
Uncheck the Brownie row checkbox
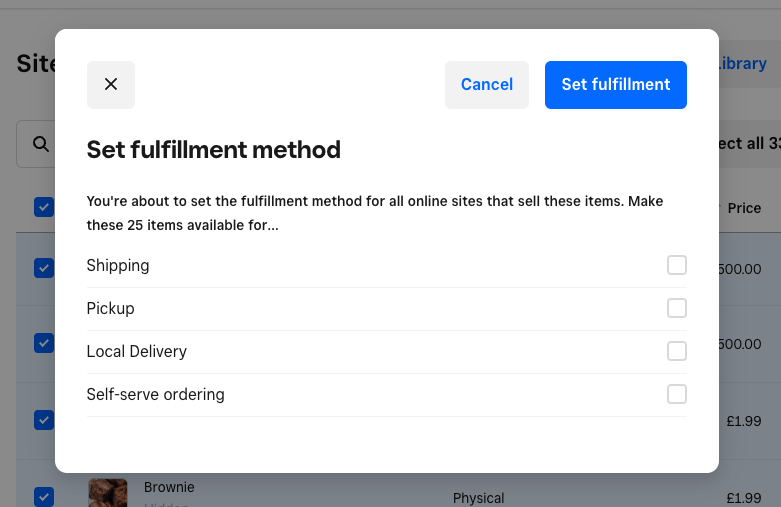[x=44, y=496]
